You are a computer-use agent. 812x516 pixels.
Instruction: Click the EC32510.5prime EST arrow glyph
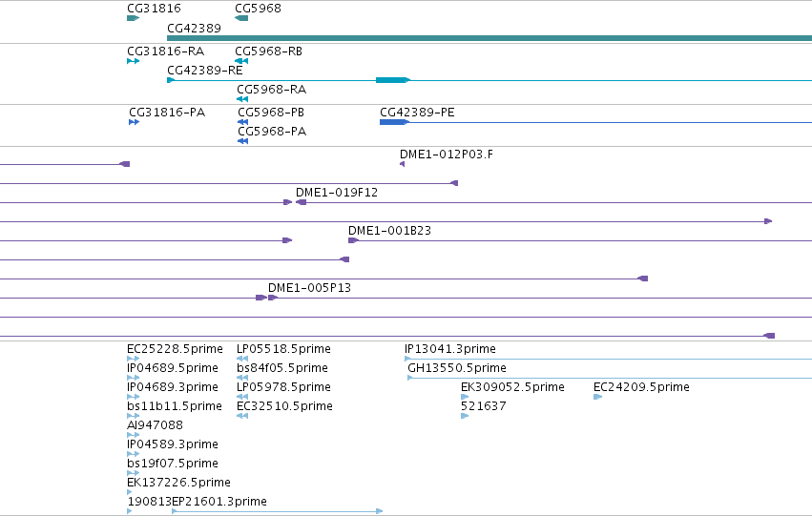click(x=242, y=416)
